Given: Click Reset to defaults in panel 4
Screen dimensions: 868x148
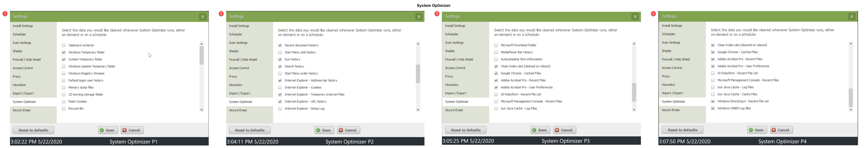Looking at the screenshot, I should pos(682,130).
